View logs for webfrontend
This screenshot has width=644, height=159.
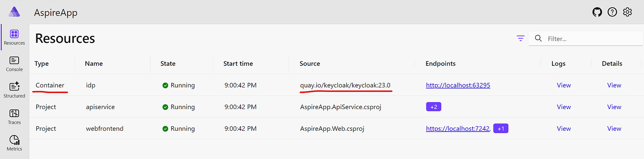[564, 129]
